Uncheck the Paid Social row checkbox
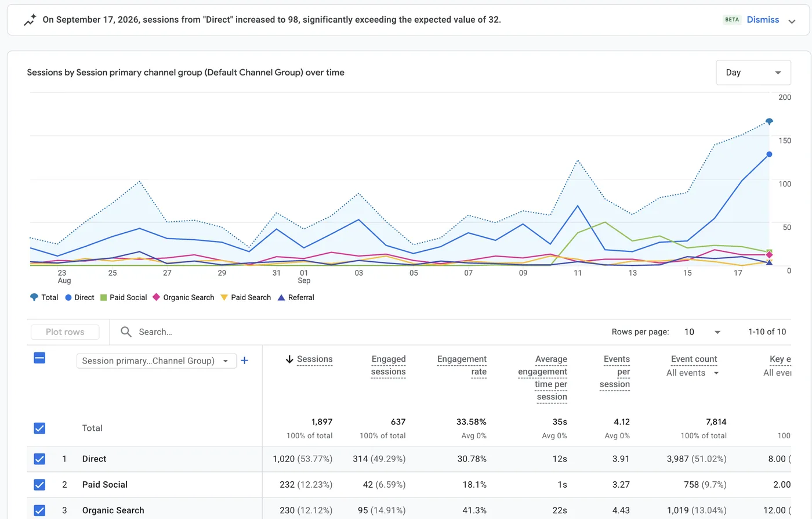Image resolution: width=812 pixels, height=519 pixels. 39,485
